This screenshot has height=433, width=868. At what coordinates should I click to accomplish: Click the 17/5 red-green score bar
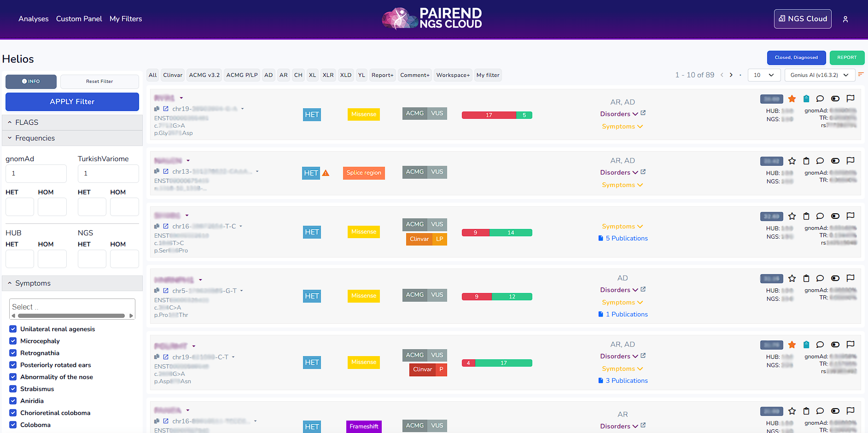pos(497,115)
